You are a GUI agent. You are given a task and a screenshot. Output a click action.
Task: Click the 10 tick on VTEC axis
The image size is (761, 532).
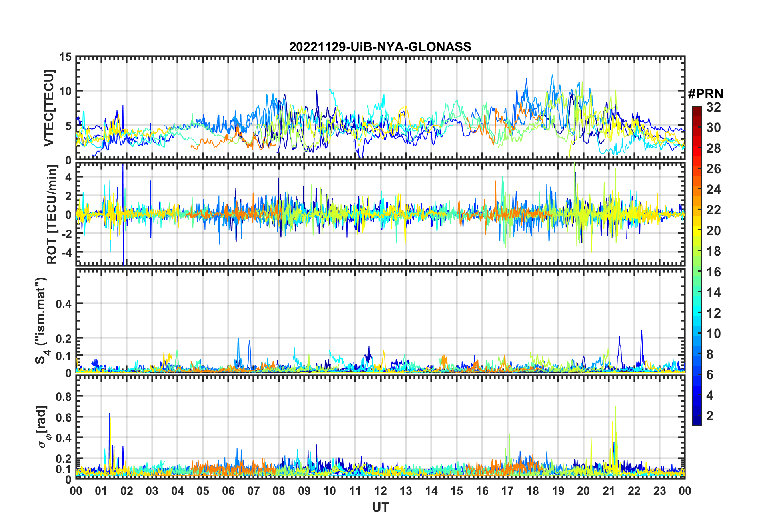(x=65, y=91)
